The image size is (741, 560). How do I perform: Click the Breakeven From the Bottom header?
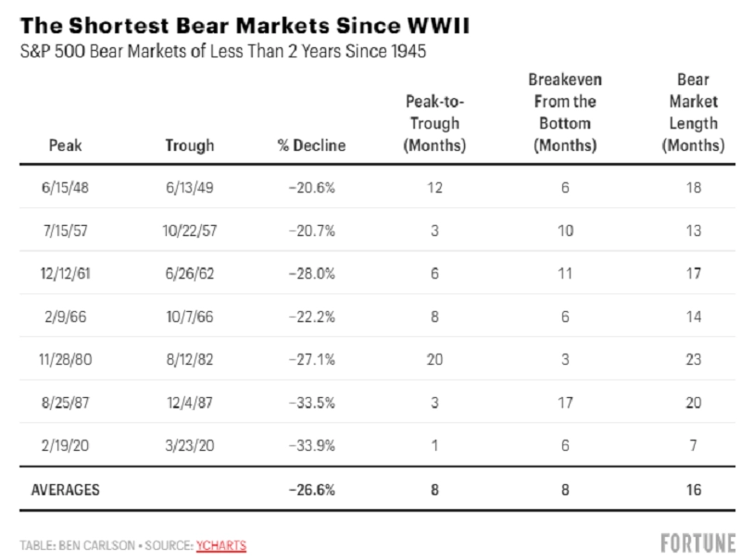tap(565, 112)
